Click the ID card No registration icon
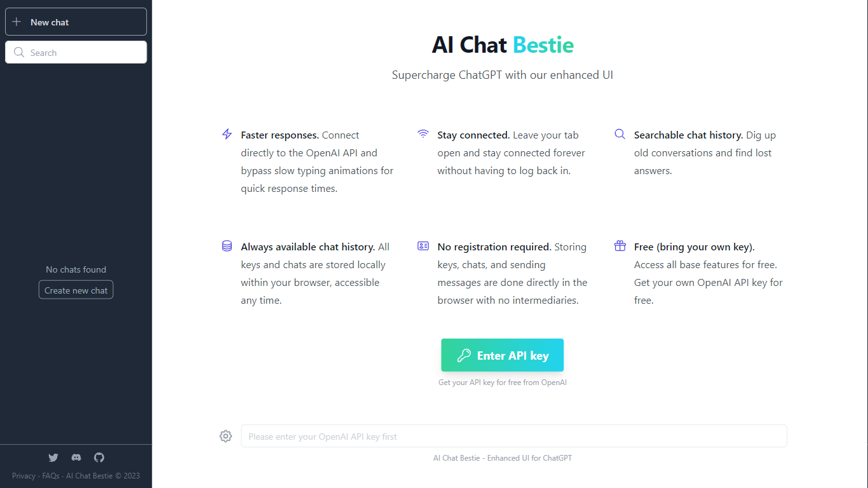 click(423, 246)
